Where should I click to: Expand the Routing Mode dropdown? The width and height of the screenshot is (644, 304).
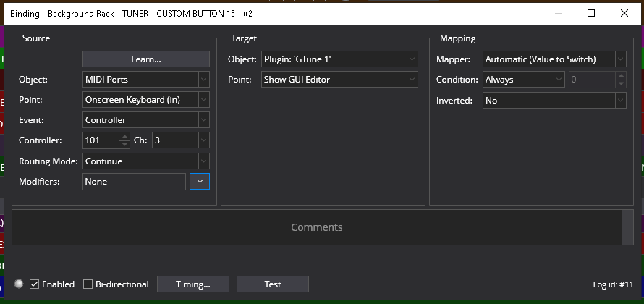point(145,161)
